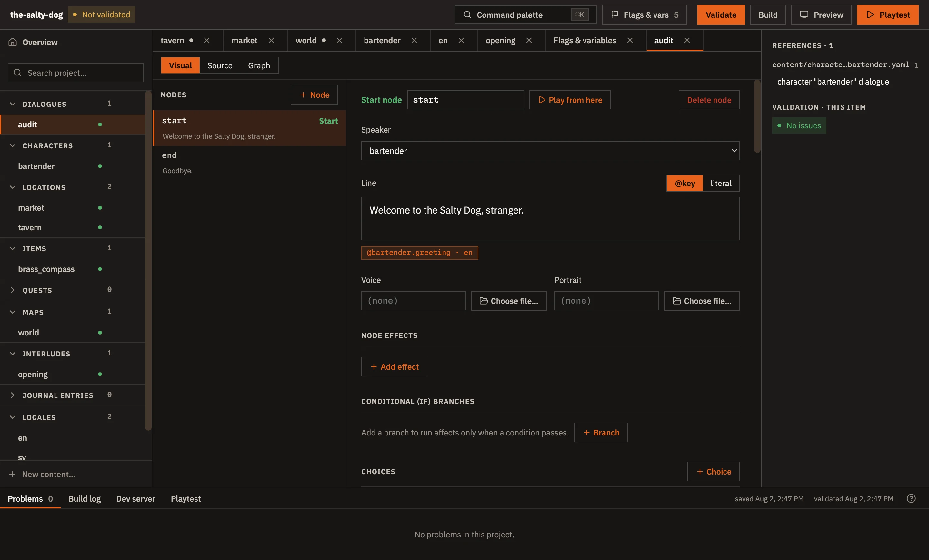The width and height of the screenshot is (929, 560).
Task: Expand the JOURNAL ENTRIES section
Action: tap(13, 395)
